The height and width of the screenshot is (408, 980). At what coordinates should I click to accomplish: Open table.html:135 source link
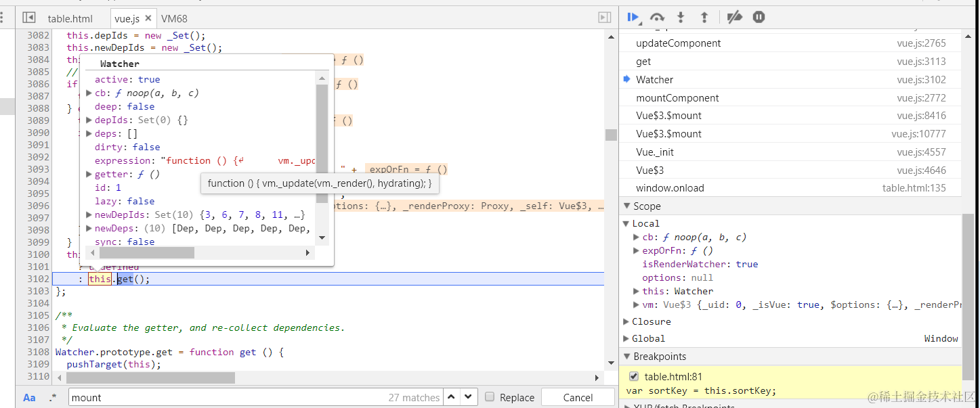pyautogui.click(x=914, y=188)
